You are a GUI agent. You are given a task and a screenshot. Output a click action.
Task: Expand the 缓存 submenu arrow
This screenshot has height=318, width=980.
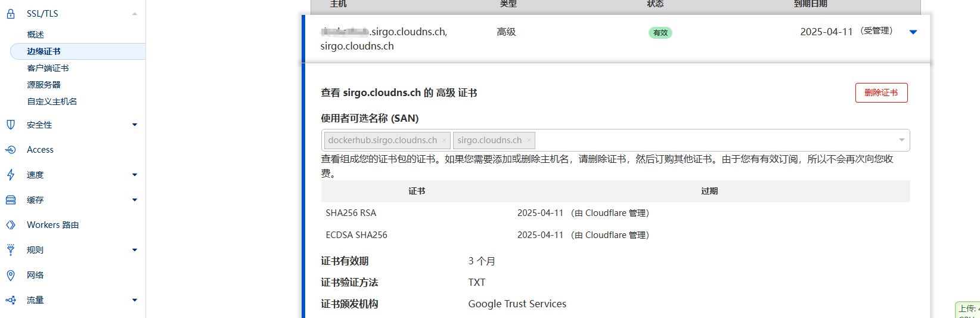point(135,200)
